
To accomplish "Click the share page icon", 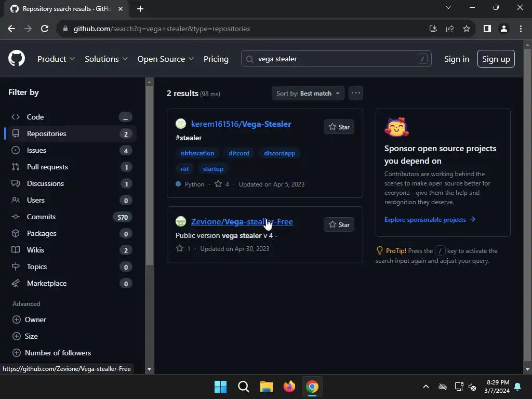I will tap(450, 29).
